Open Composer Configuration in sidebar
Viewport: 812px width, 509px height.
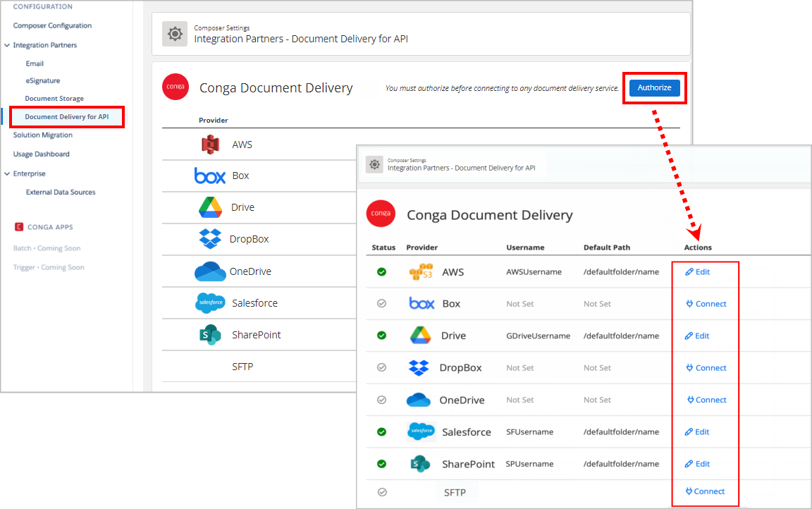(52, 25)
